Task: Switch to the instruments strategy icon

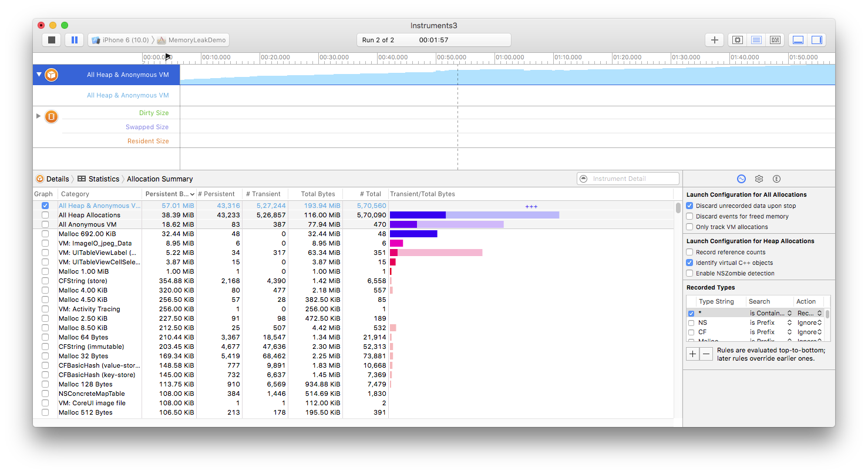Action: pyautogui.click(x=756, y=40)
